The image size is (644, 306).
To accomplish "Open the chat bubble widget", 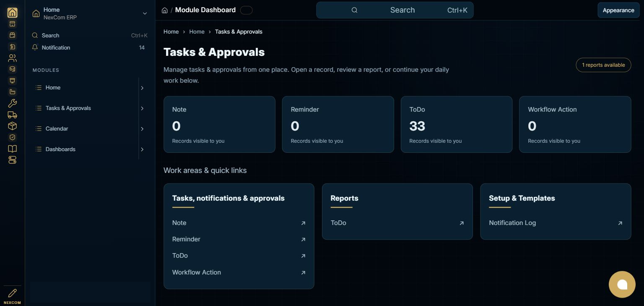I will [x=622, y=285].
